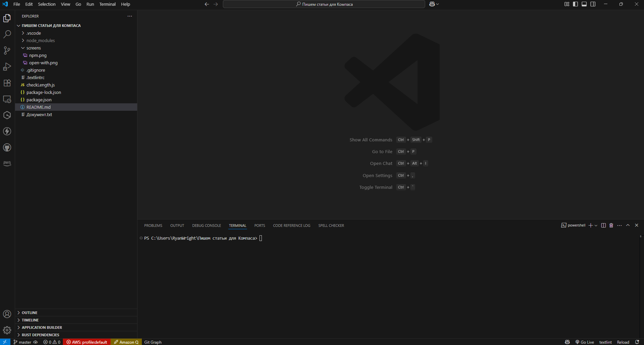Open the GitHub view icon
644x345 pixels.
coord(7,147)
